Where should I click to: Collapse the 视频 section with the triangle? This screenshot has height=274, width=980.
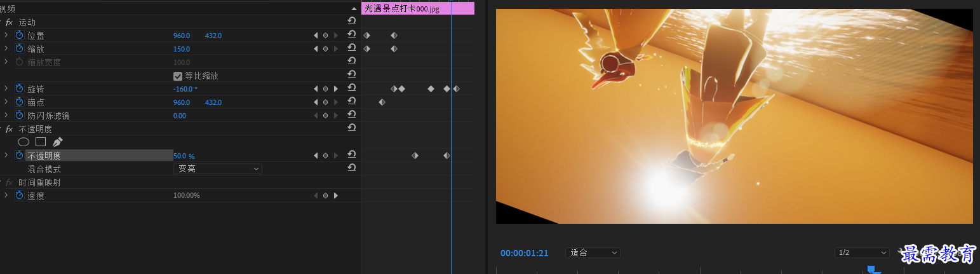(354, 9)
